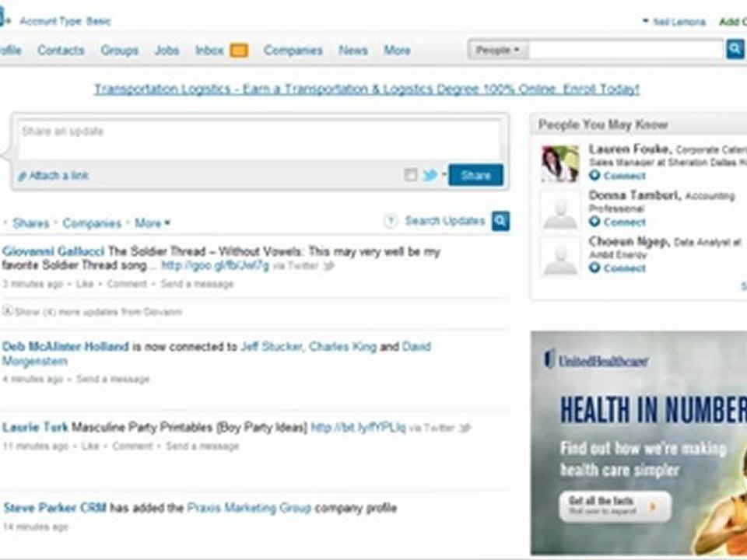Click the paperclip icon beside Attach a link
The width and height of the screenshot is (747, 560).
(x=22, y=177)
